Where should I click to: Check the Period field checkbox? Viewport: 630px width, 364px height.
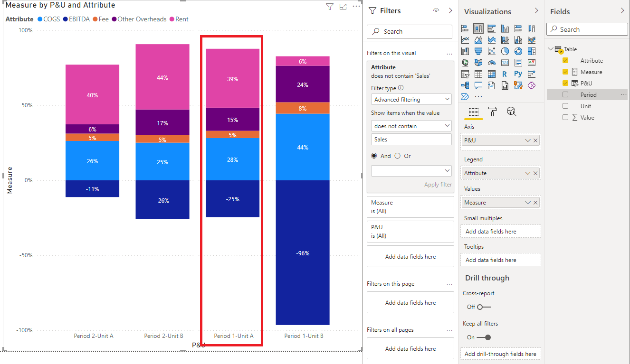click(x=565, y=94)
